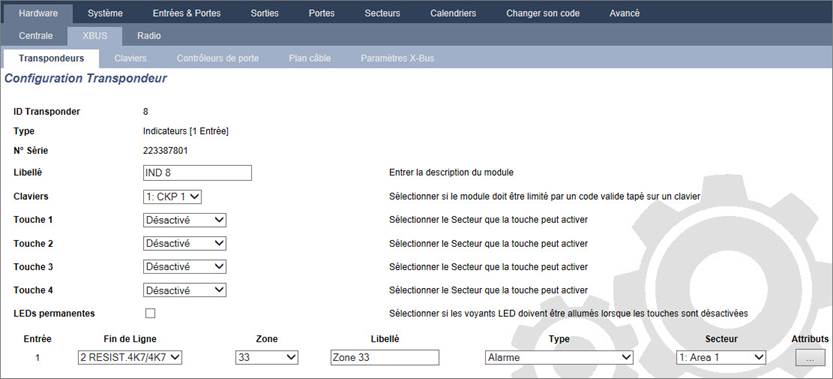Screen dimensions: 833x379
Task: Click Changer son code tab
Action: pyautogui.click(x=543, y=13)
